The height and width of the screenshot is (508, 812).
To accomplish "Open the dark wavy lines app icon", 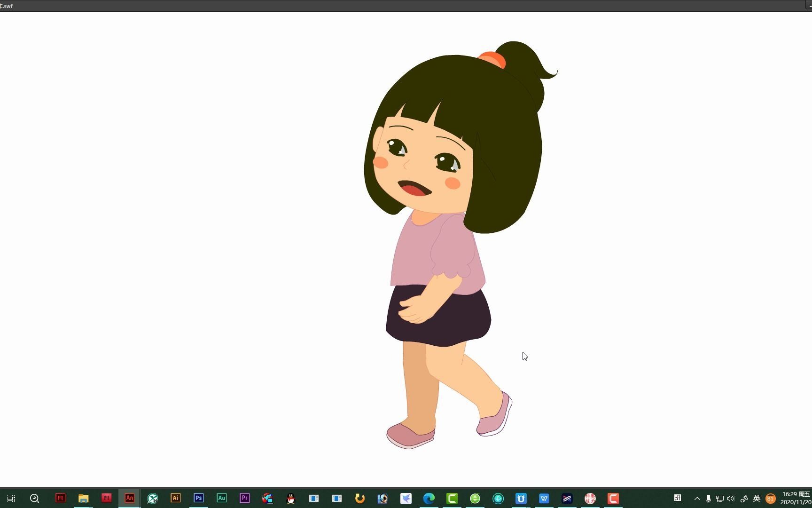I will [567, 498].
